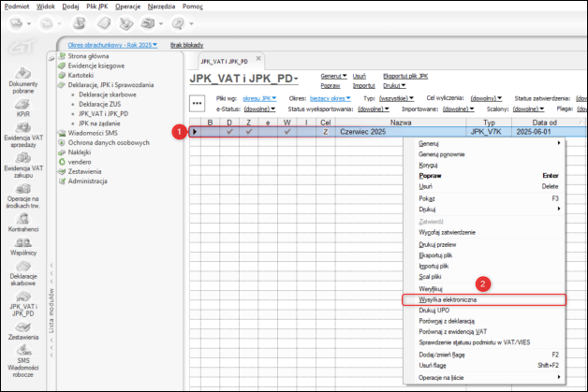Open the Pliki wg okresu JPK dropdown
The width and height of the screenshot is (588, 392).
click(x=259, y=98)
